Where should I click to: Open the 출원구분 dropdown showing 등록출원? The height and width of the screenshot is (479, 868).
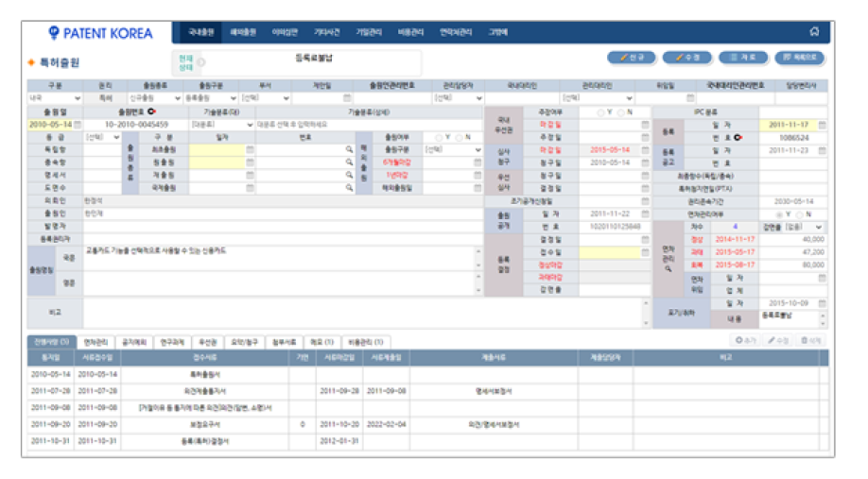pos(210,98)
